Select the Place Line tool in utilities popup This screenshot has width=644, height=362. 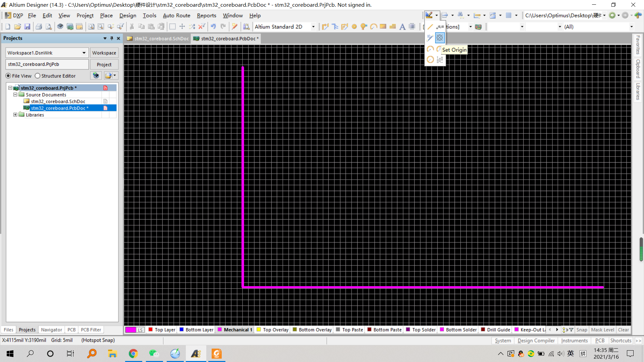pos(430,27)
